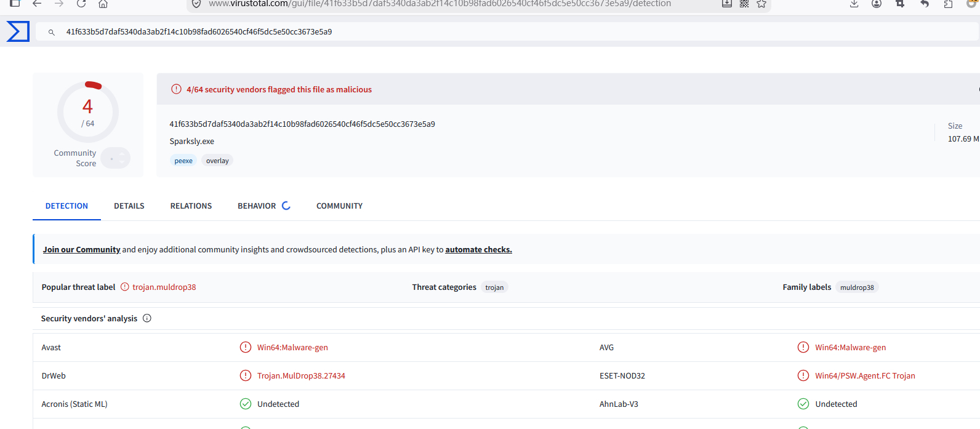Open browser downloads arrow icon

[854, 4]
